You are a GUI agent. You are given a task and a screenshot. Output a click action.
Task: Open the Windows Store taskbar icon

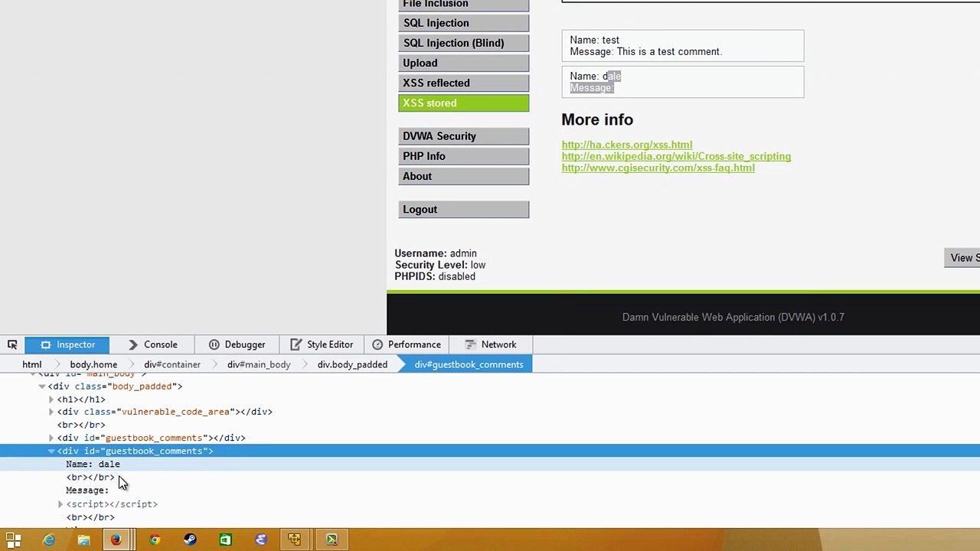[x=225, y=540]
